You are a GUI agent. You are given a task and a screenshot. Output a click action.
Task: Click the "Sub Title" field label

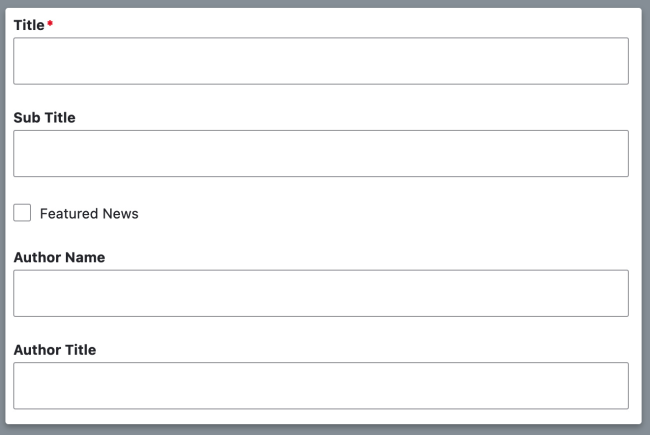point(44,117)
